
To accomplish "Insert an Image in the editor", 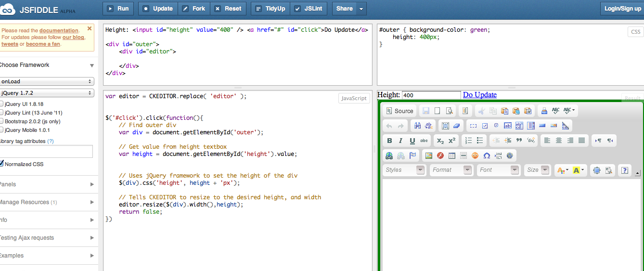I will (x=428, y=155).
